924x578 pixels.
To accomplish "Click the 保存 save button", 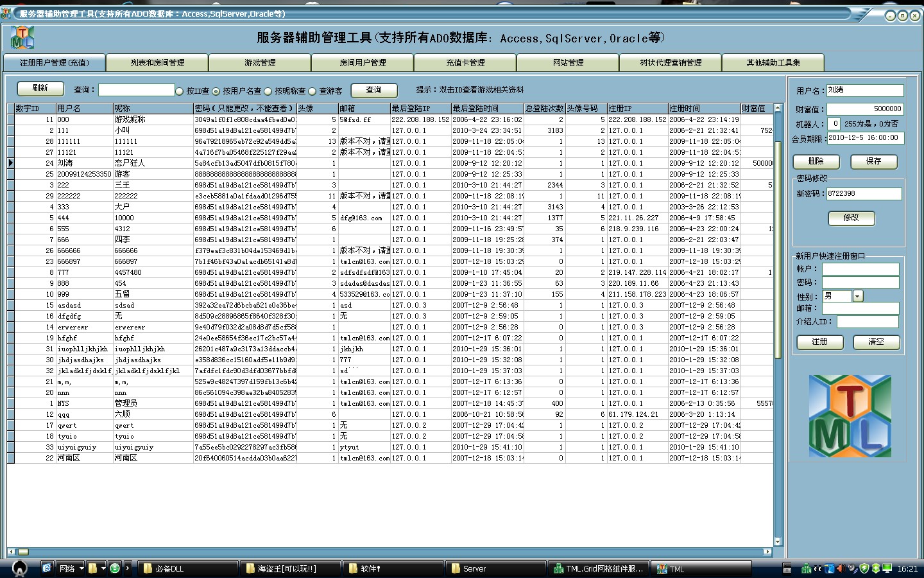I will coord(874,161).
